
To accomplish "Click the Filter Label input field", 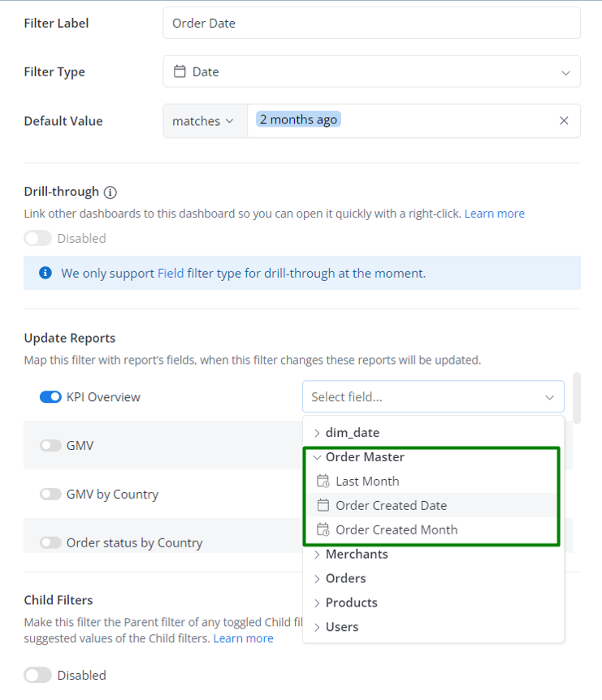I will (371, 23).
